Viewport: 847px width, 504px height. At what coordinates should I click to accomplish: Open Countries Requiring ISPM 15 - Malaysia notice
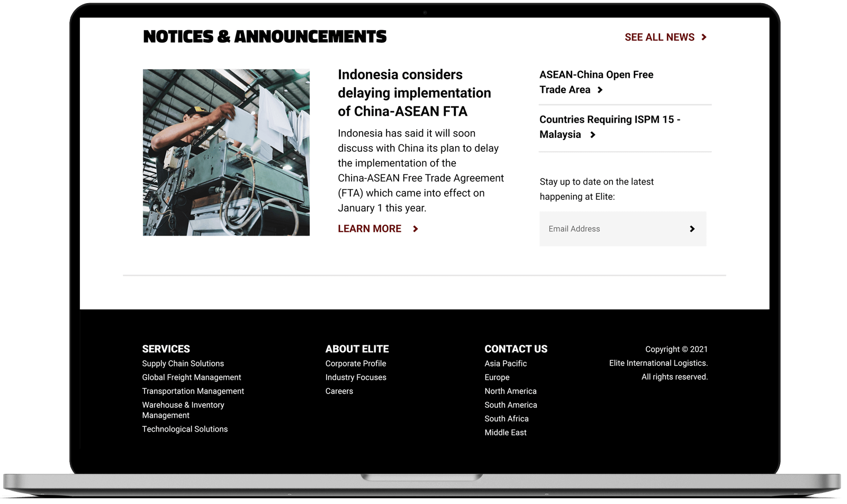(610, 127)
